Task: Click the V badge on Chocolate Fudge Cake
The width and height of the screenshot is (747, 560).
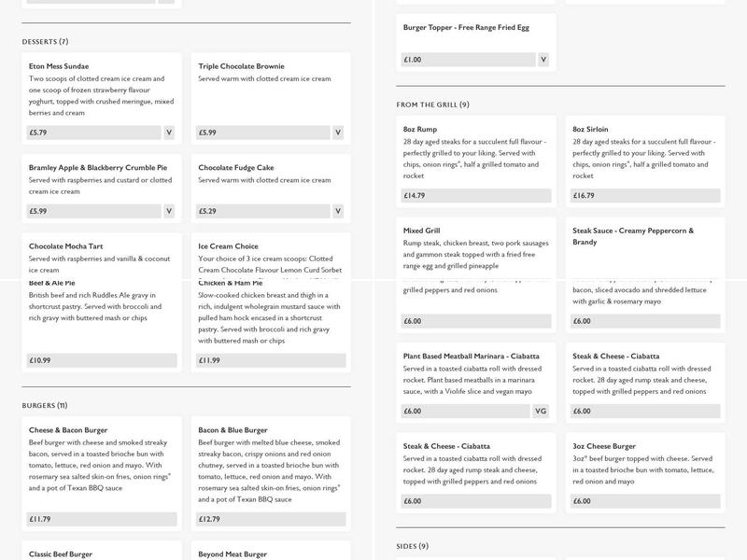Action: coord(338,211)
